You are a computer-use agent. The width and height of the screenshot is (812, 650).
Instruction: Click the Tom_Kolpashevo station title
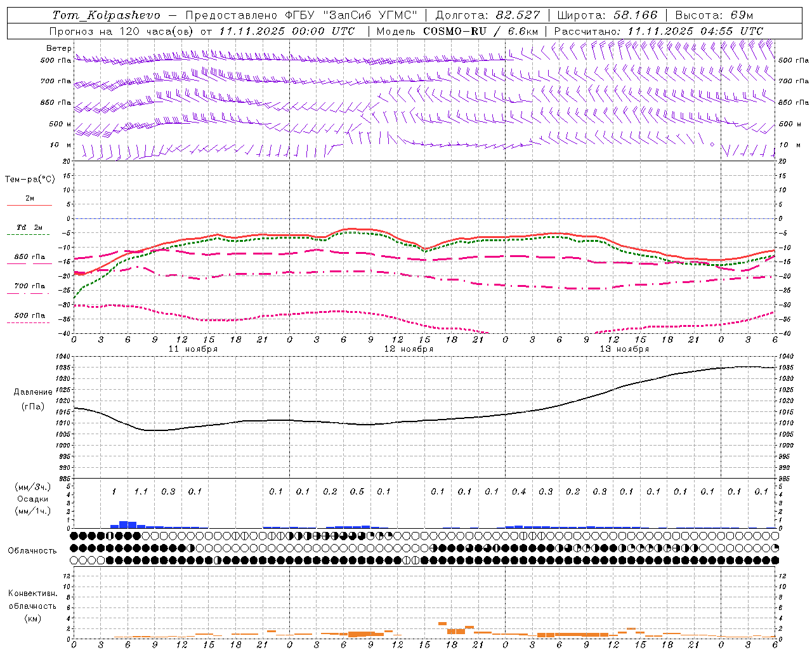106,15
